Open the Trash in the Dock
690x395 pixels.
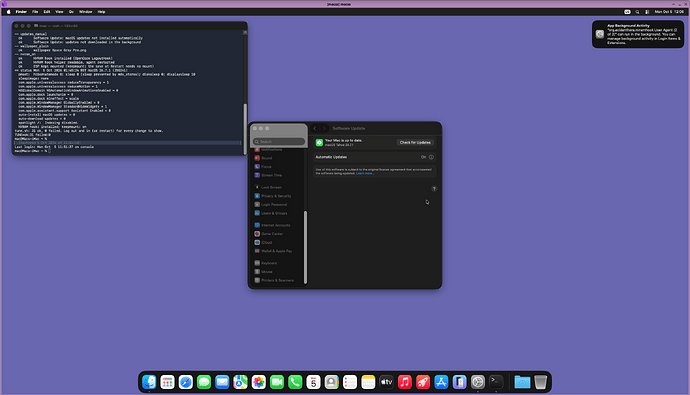click(x=540, y=382)
